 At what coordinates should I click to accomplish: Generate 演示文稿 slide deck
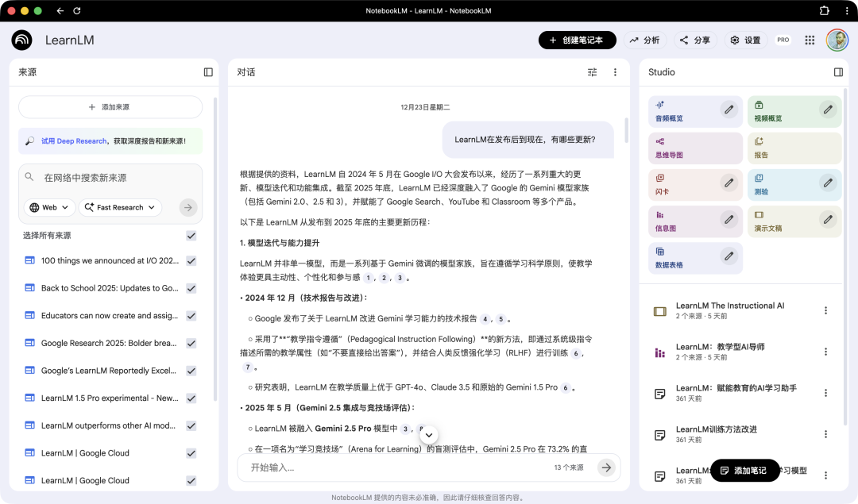pos(794,221)
